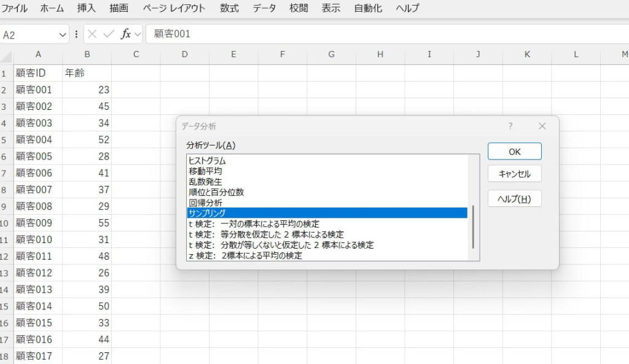
Task: Click the Insert Function fx icon
Action: point(125,34)
